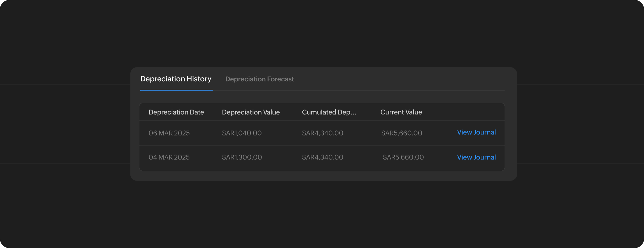Image resolution: width=644 pixels, height=248 pixels.
Task: Open View Journal for 06 MAR 2025
Action: pyautogui.click(x=476, y=132)
